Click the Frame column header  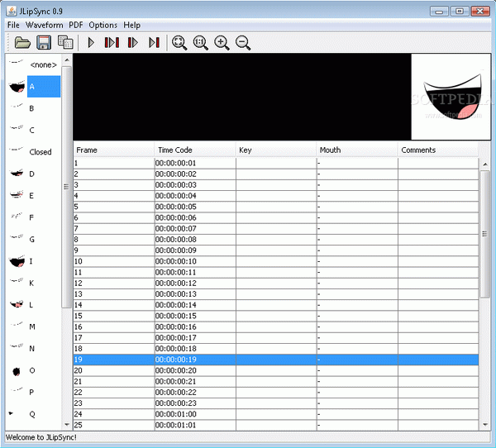(114, 150)
